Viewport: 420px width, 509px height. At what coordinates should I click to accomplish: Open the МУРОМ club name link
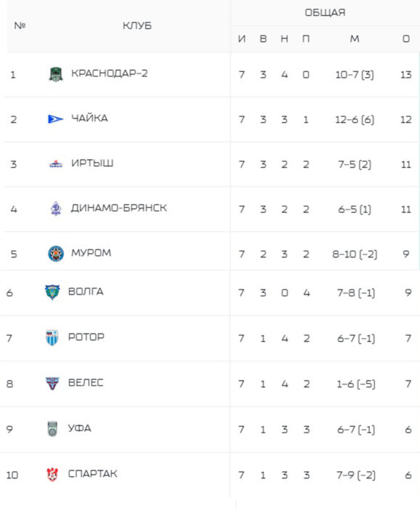point(91,252)
